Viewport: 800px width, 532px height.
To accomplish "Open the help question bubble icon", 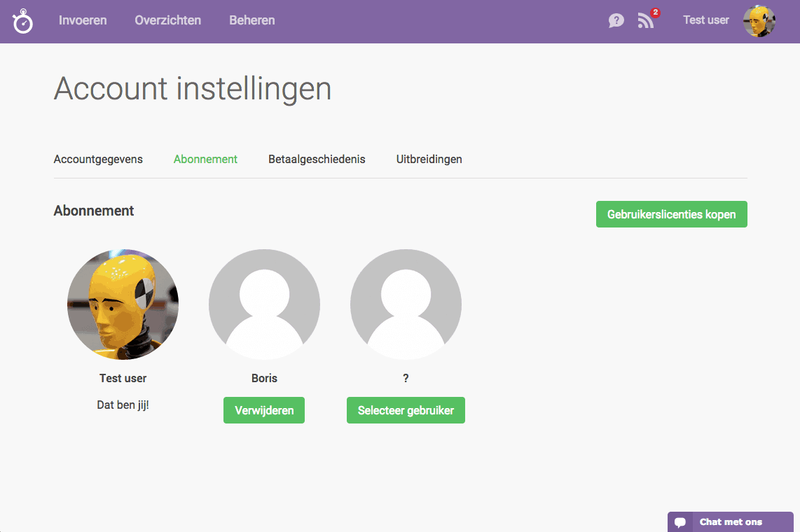I will coord(616,20).
